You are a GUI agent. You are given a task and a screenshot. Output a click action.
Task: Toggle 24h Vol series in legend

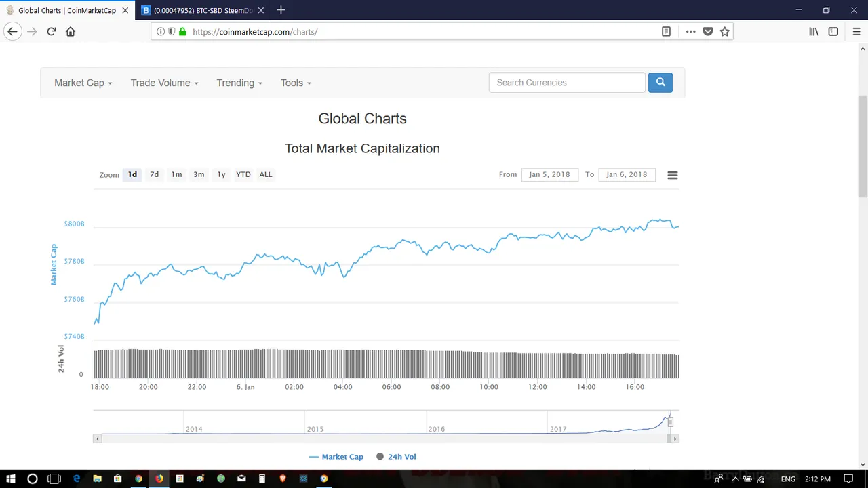tap(396, 457)
